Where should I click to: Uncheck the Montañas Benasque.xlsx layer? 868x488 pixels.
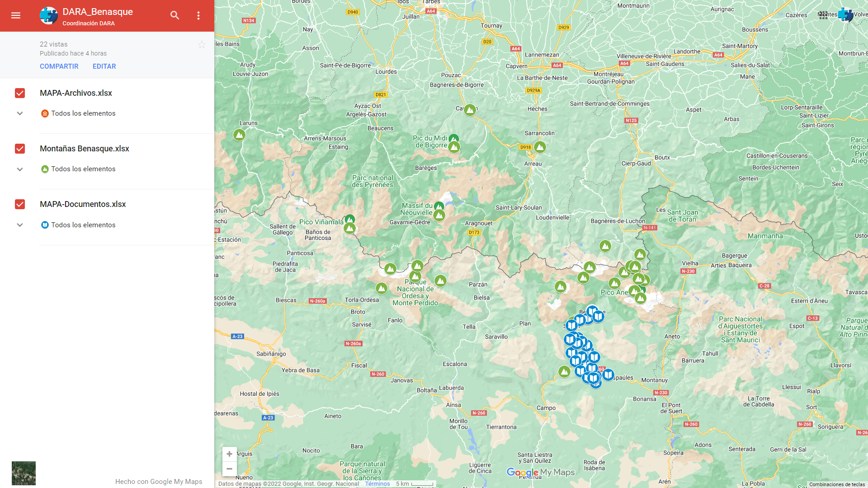click(x=20, y=149)
